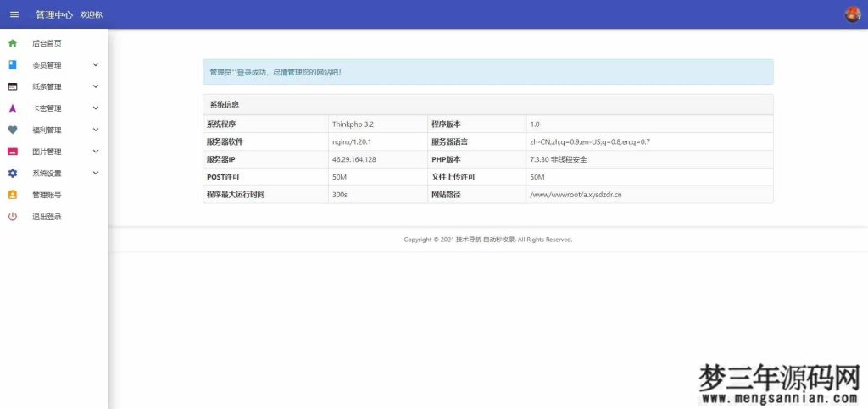Select the POST许可 50M value
The width and height of the screenshot is (868, 409).
(377, 178)
